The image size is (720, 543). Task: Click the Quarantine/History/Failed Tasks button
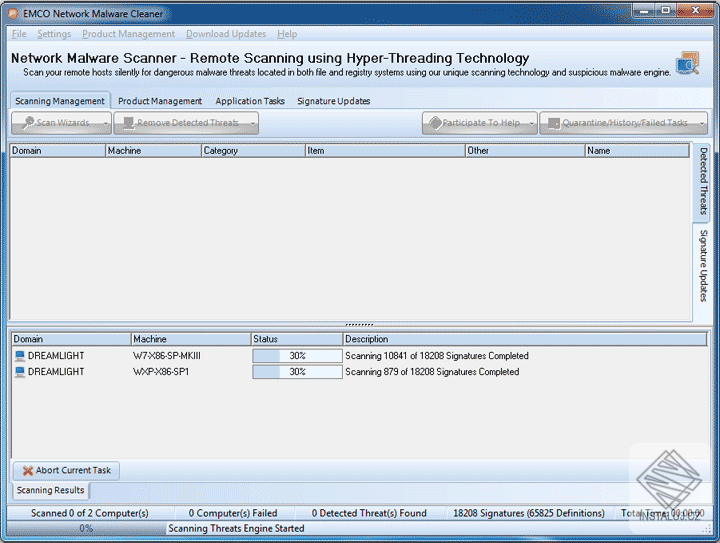(624, 123)
